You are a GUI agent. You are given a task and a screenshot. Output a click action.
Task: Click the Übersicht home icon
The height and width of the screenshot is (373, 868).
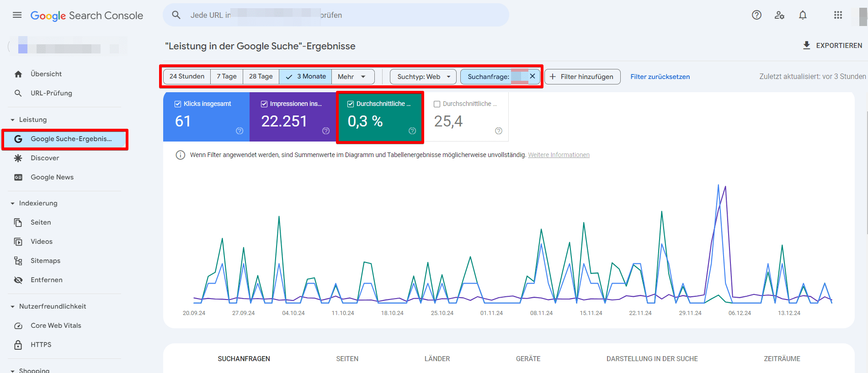18,74
